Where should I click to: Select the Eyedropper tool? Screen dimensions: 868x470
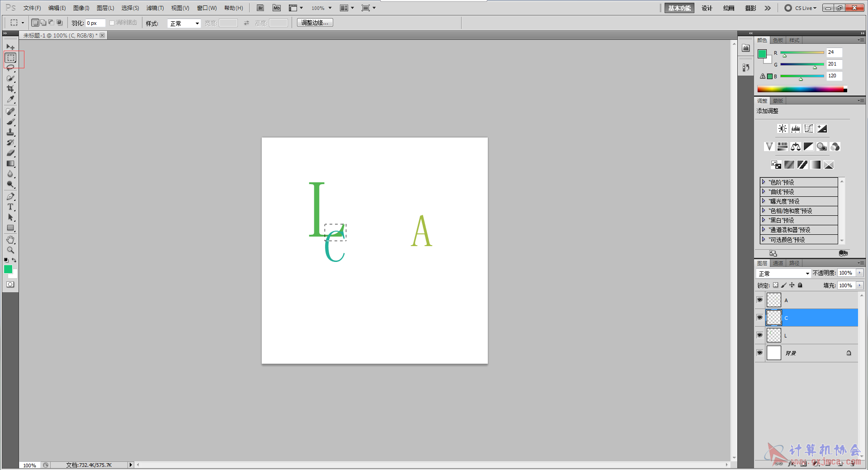[10, 99]
